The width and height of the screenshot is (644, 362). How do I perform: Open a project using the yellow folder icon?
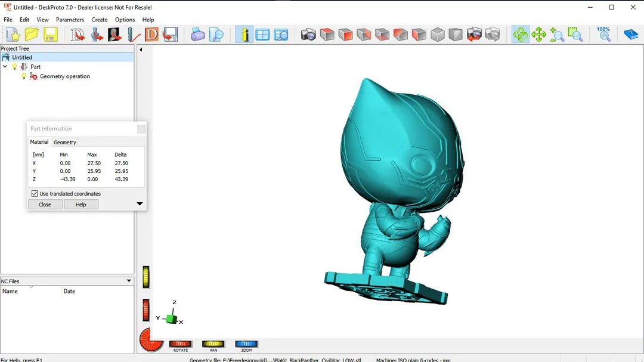(32, 35)
